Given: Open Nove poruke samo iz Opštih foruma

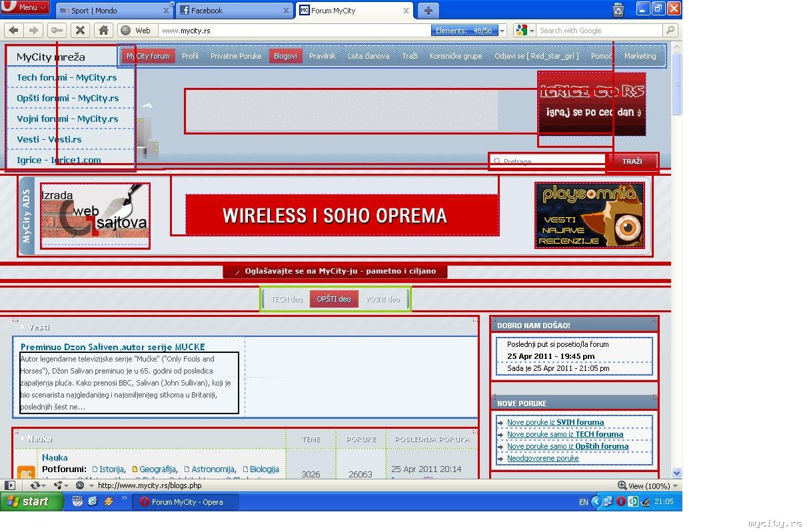Looking at the screenshot, I should tap(568, 446).
